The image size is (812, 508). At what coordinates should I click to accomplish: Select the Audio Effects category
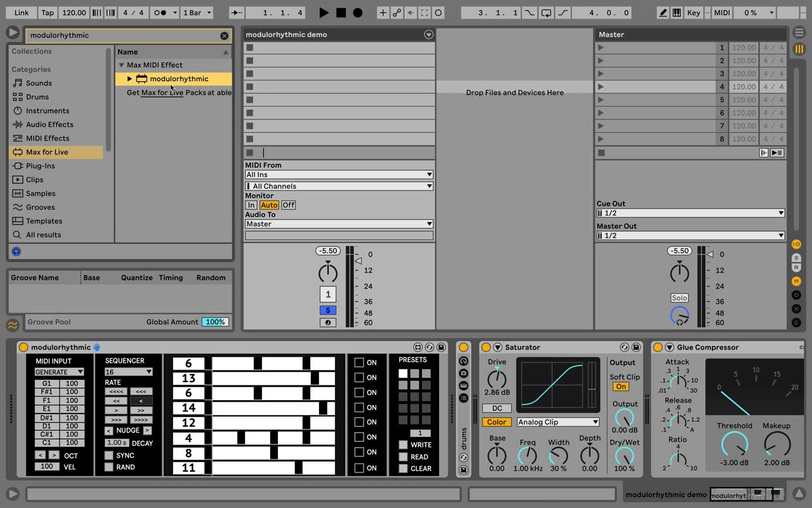click(49, 124)
